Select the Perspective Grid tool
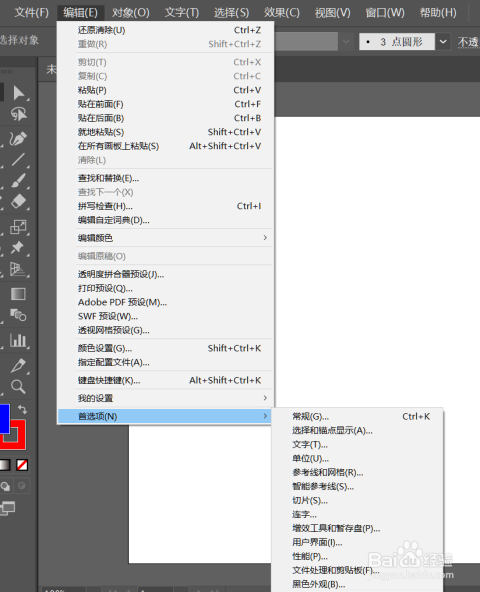This screenshot has height=592, width=480. pyautogui.click(x=17, y=269)
